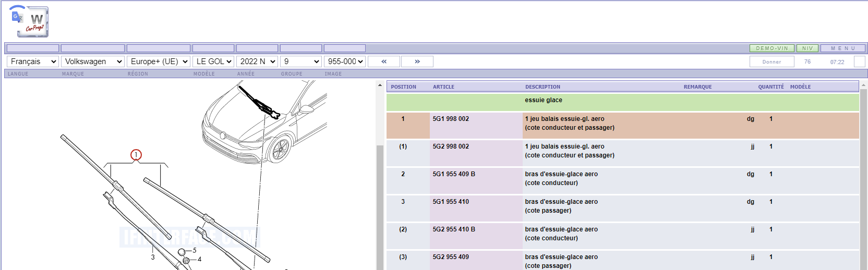Screen dimensions: 868x270
Task: Select the 'essuie glace' heading row
Action: [623, 102]
